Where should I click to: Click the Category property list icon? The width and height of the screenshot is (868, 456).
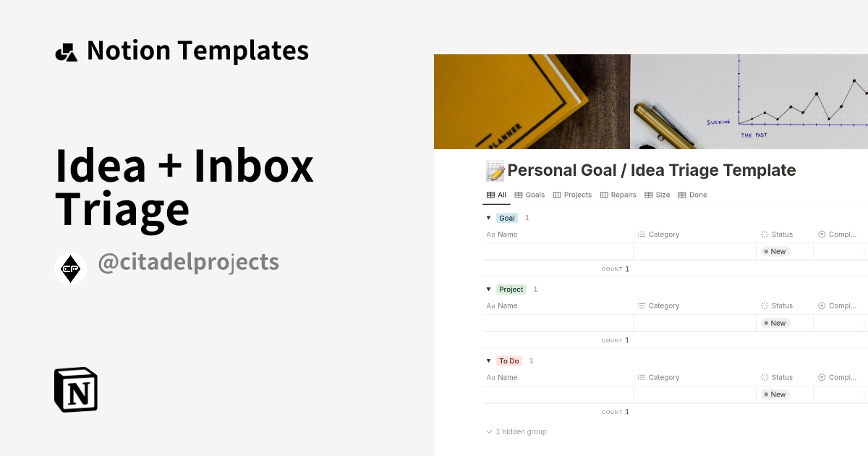(x=641, y=234)
